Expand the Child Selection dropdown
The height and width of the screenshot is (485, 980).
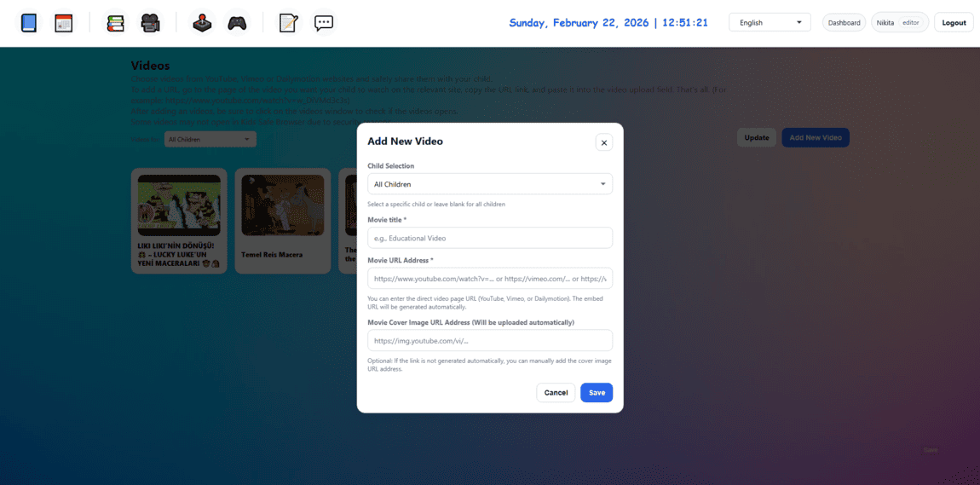coord(489,184)
